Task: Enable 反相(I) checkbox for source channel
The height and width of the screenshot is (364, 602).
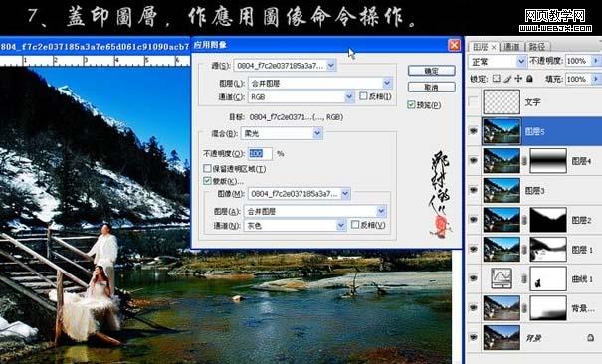Action: (x=363, y=96)
